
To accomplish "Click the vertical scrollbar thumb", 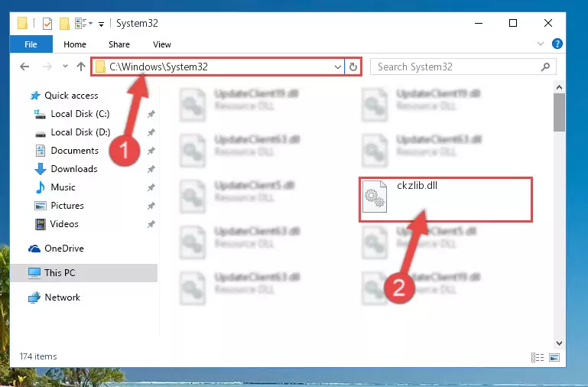I will (x=559, y=112).
